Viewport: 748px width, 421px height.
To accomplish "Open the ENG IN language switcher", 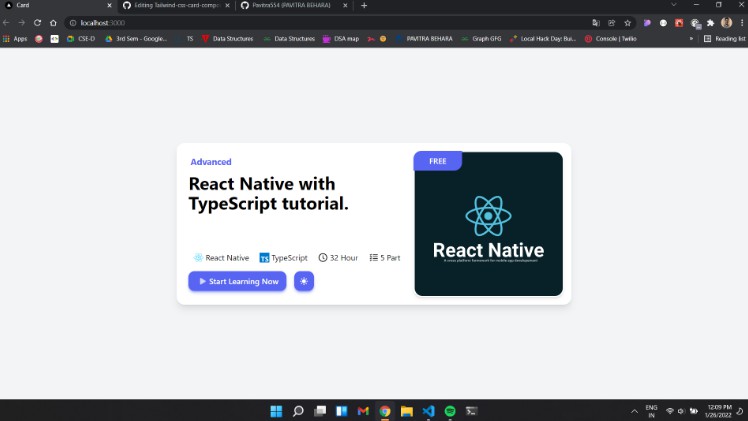I will point(651,411).
